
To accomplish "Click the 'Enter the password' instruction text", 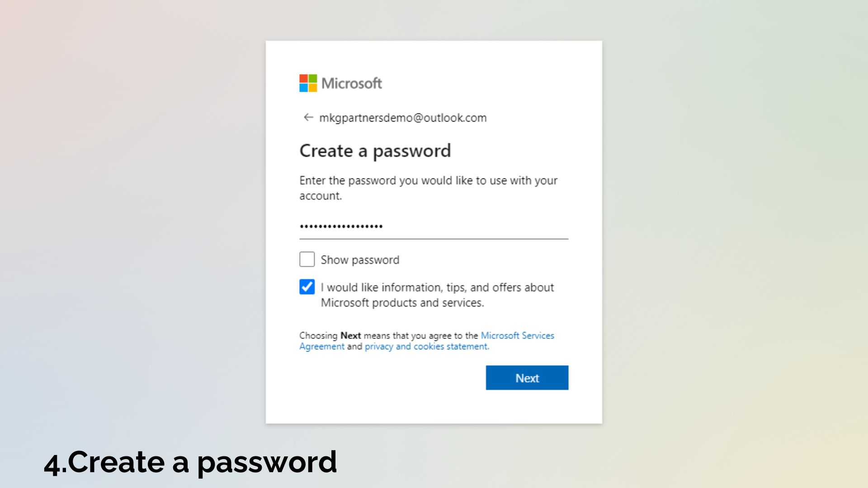I will [x=428, y=188].
